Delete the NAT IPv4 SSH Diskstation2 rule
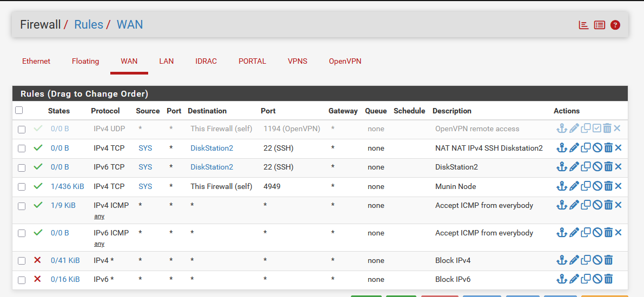The image size is (644, 297). coord(608,147)
